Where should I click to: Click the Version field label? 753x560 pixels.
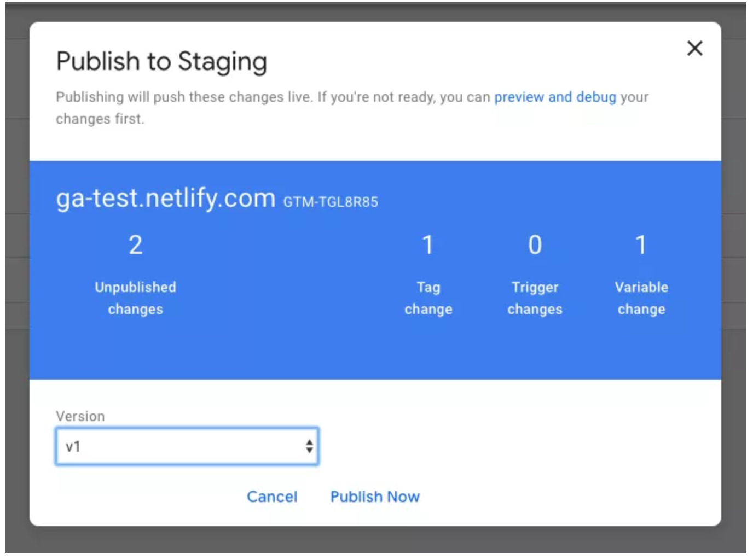(x=80, y=416)
